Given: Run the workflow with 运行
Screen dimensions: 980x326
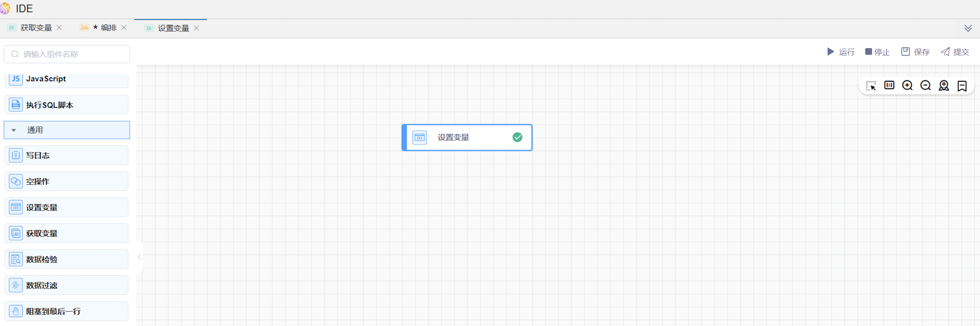Looking at the screenshot, I should click(x=841, y=52).
